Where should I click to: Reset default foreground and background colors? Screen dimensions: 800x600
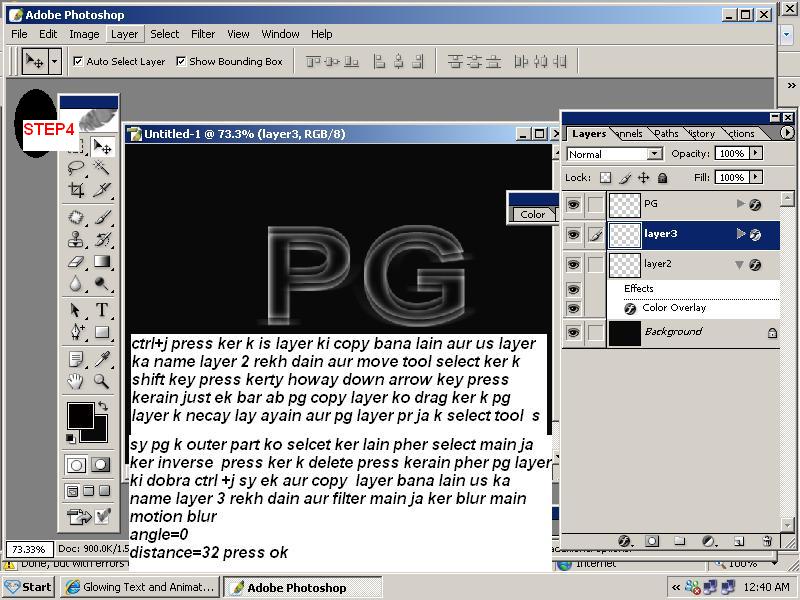coord(70,438)
